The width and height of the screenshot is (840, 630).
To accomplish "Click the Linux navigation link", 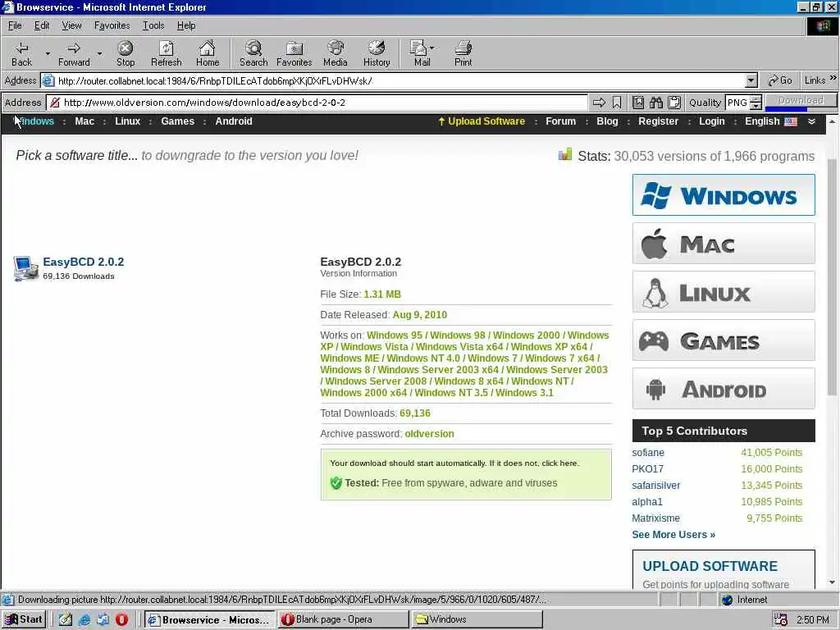I will click(127, 121).
